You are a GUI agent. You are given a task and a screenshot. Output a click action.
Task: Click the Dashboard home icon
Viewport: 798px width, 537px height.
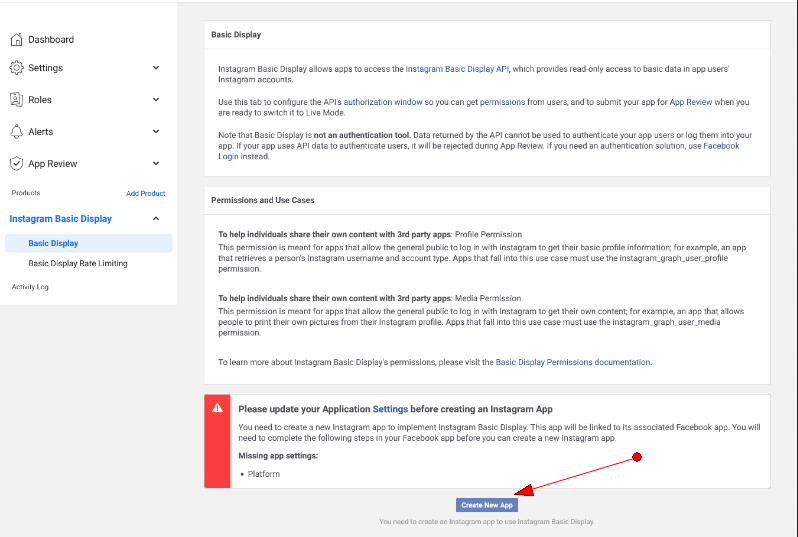16,40
